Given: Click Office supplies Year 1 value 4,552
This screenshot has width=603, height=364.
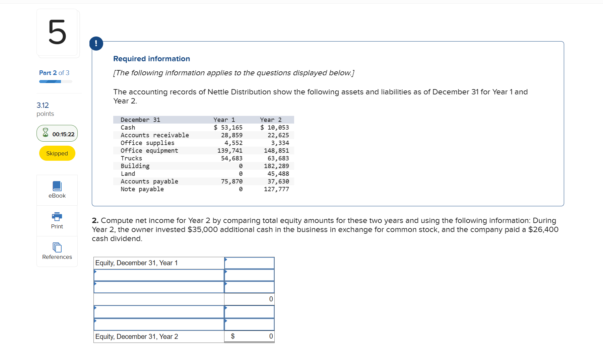Looking at the screenshot, I should click(233, 143).
